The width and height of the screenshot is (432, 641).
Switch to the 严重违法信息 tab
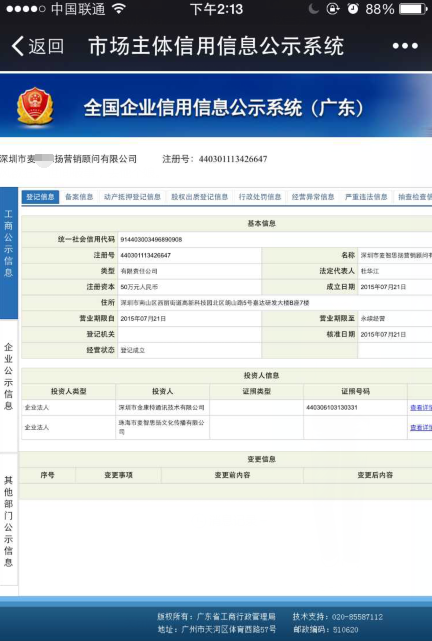tap(366, 197)
